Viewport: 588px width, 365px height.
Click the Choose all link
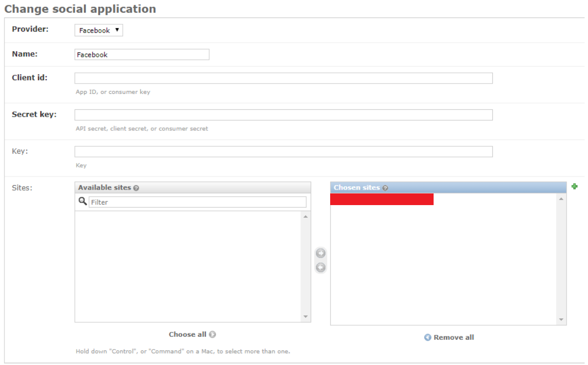(192, 334)
